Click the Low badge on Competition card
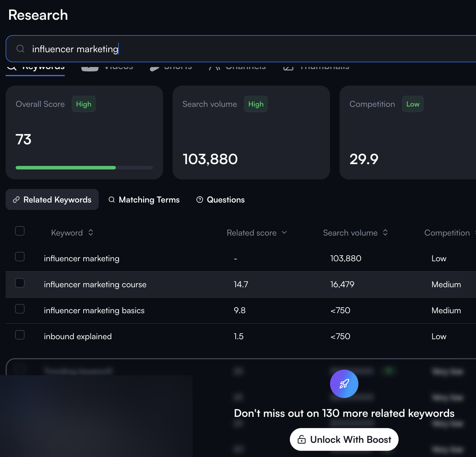This screenshot has height=457, width=476. 413,104
